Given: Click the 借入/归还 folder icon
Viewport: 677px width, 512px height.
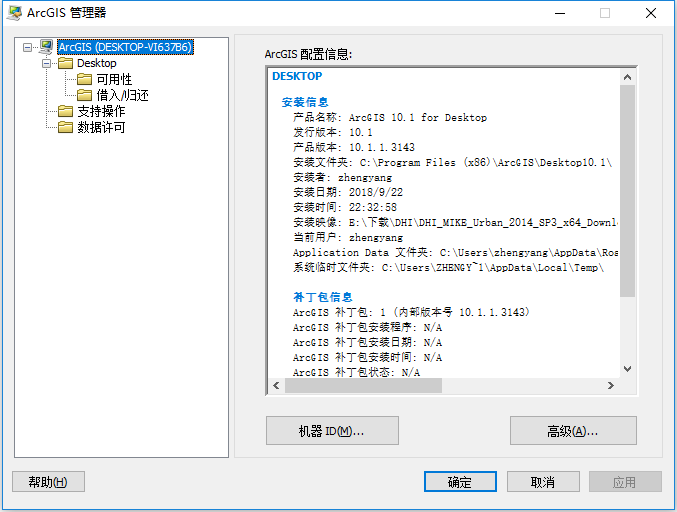Looking at the screenshot, I should point(85,95).
